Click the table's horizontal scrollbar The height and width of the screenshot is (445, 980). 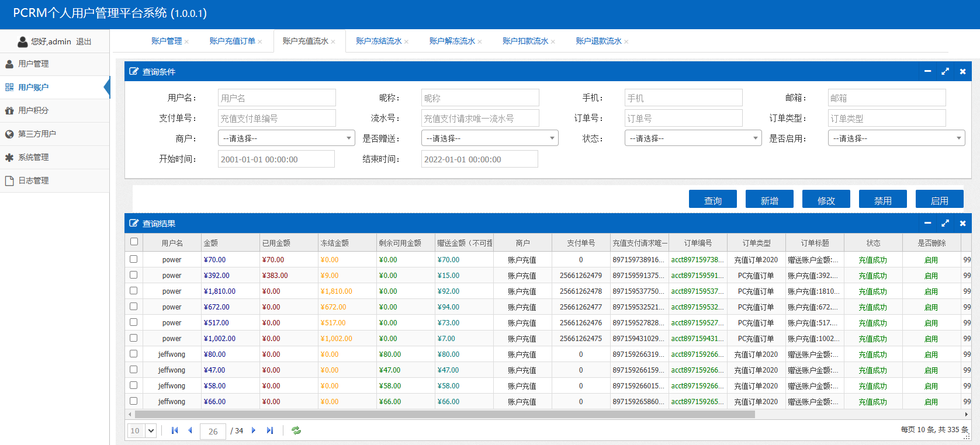pos(444,414)
